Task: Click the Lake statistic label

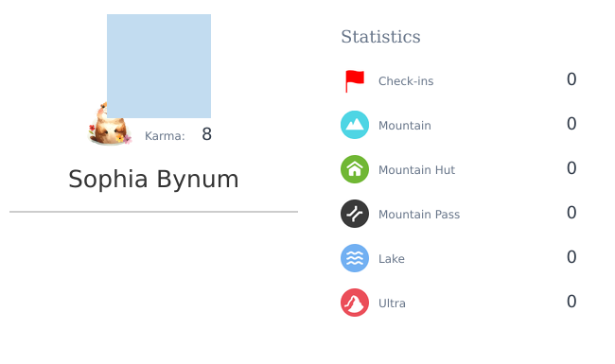Action: [x=392, y=259]
